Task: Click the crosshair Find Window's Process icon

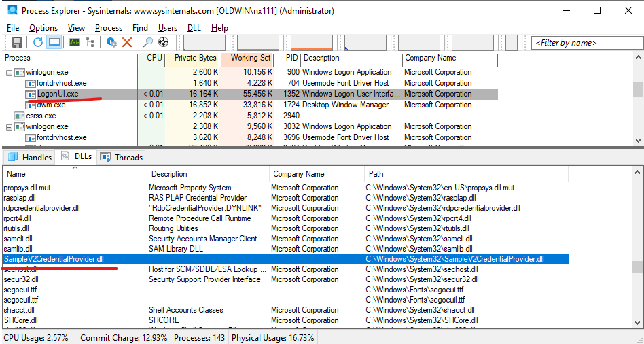Action: [x=164, y=42]
